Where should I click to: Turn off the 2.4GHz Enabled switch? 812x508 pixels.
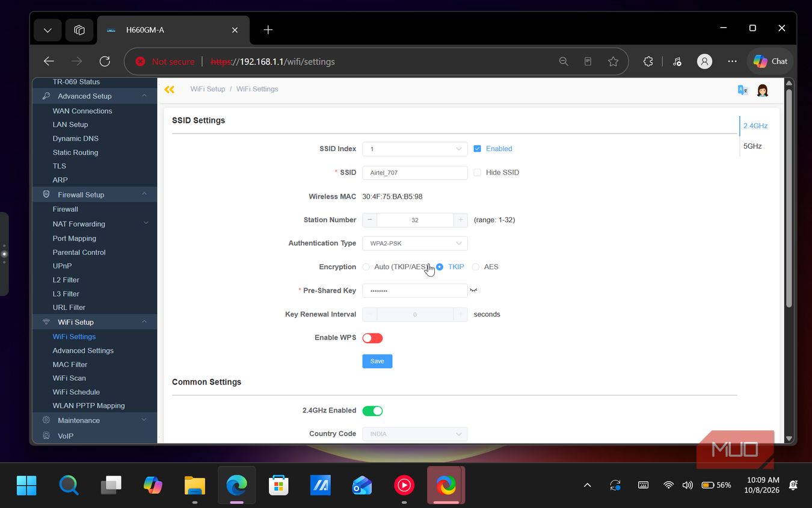click(372, 411)
